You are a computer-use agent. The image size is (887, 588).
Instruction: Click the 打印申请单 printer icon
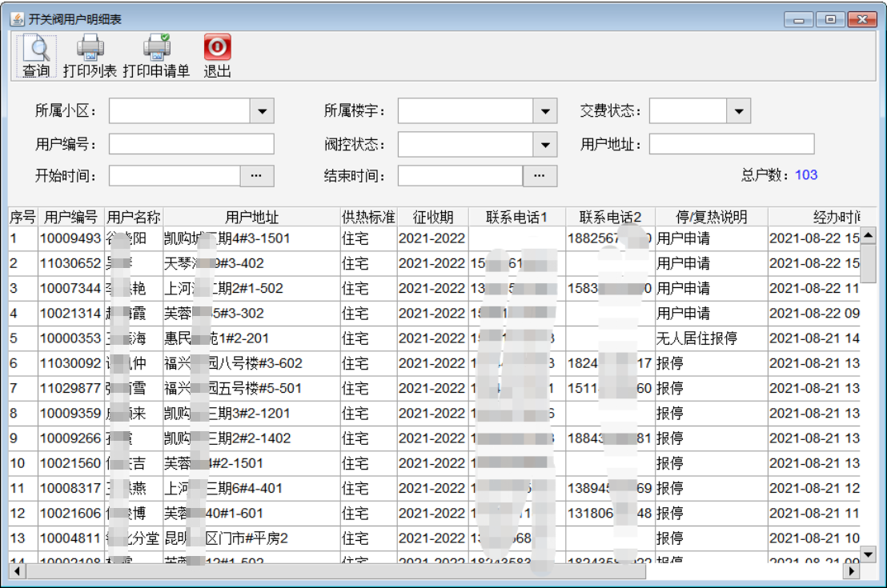pos(156,49)
